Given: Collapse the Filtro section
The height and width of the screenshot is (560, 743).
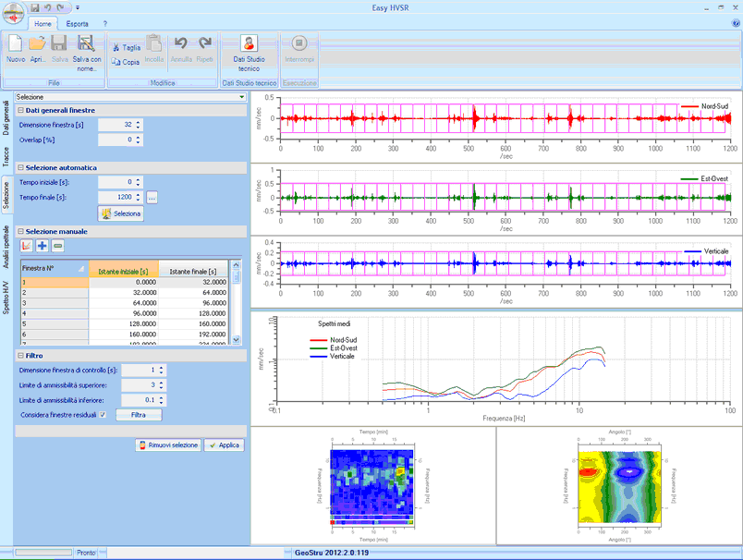Looking at the screenshot, I should (20, 356).
